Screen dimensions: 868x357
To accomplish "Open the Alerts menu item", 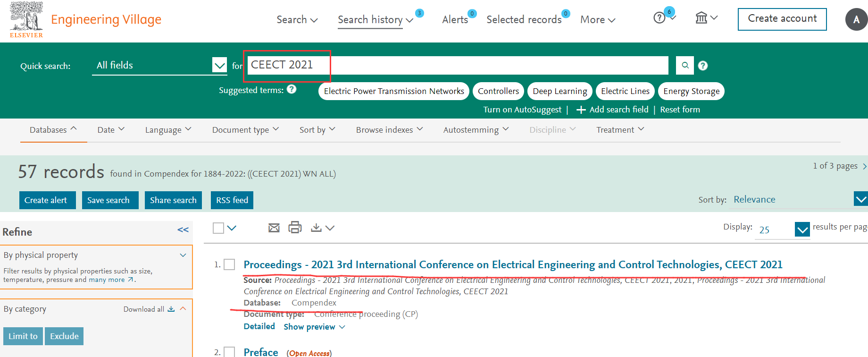I will [455, 19].
